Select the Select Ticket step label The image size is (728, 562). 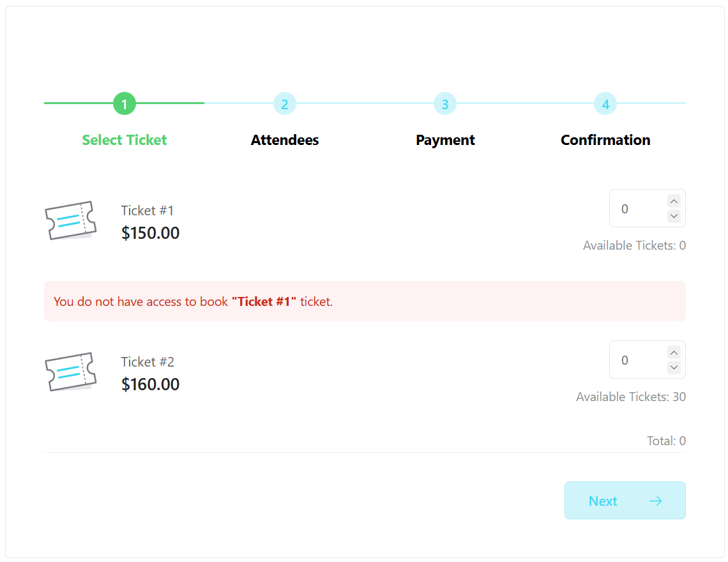click(x=125, y=140)
